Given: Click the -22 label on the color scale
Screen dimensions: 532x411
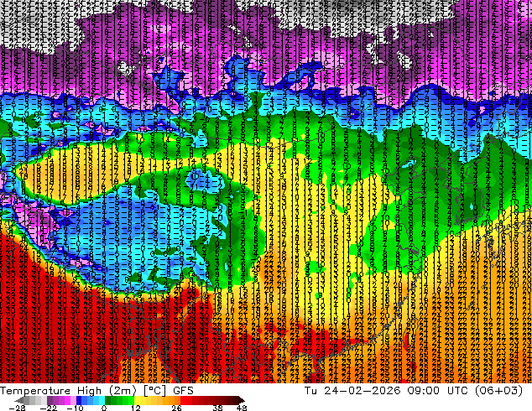Looking at the screenshot, I should 49,408.
